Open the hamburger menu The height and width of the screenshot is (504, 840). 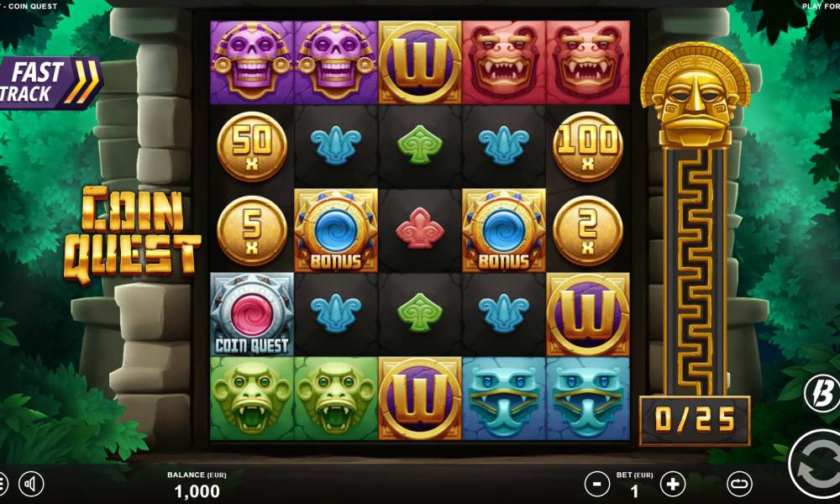click(3, 484)
